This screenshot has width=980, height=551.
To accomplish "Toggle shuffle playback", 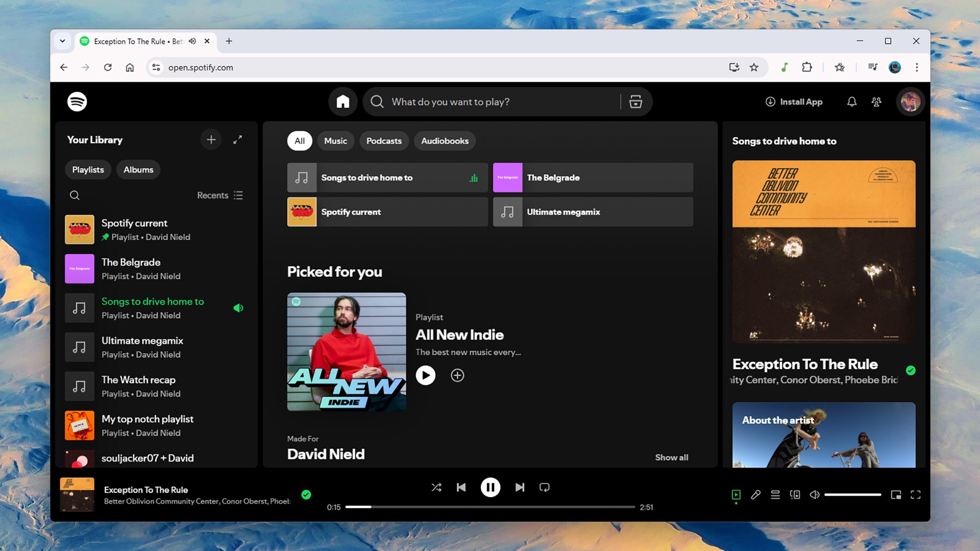I will coord(436,487).
